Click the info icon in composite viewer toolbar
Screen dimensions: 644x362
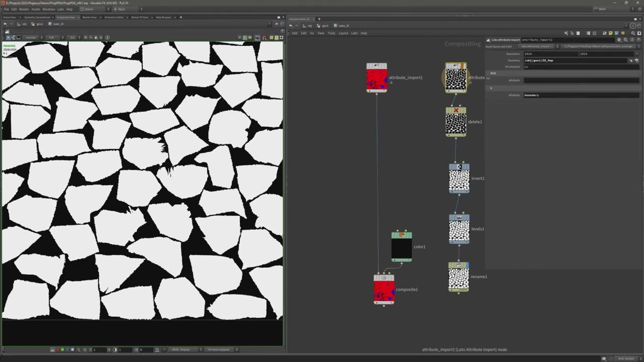coord(107,37)
